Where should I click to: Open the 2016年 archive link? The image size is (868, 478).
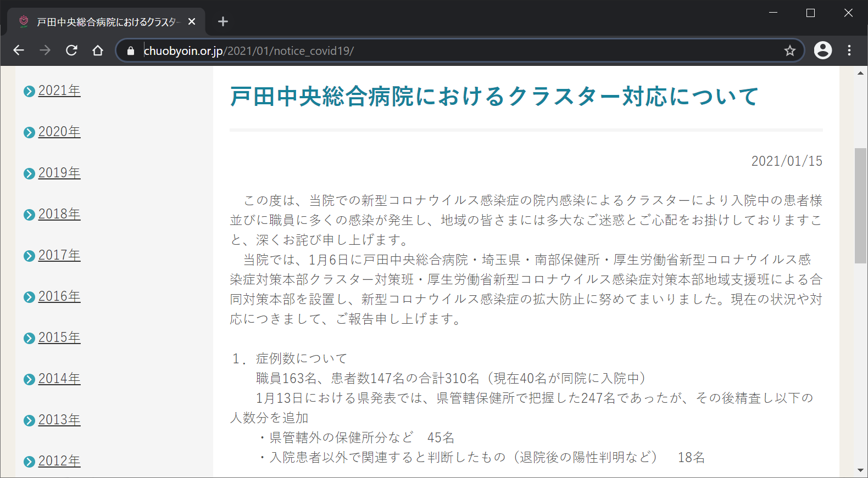pos(59,296)
